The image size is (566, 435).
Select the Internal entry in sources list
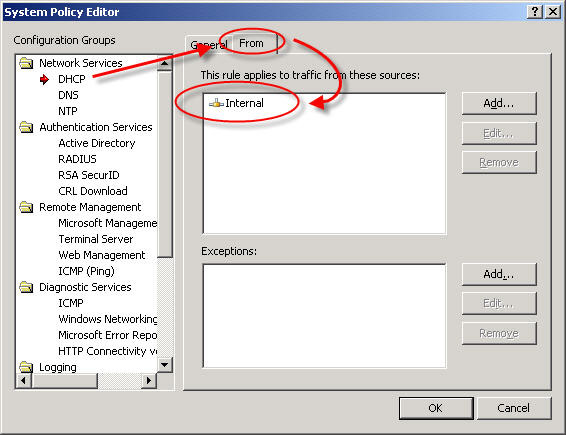(244, 103)
